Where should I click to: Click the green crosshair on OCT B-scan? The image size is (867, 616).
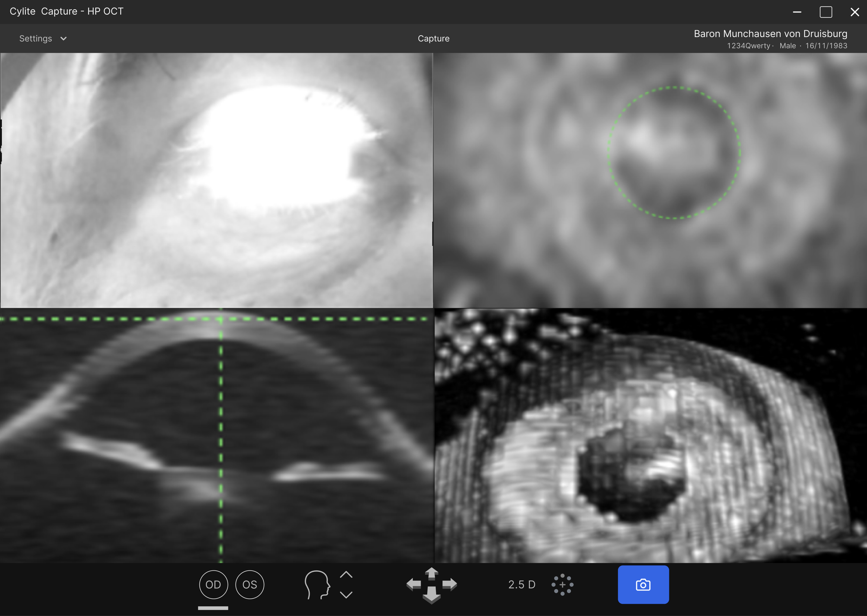[221, 319]
